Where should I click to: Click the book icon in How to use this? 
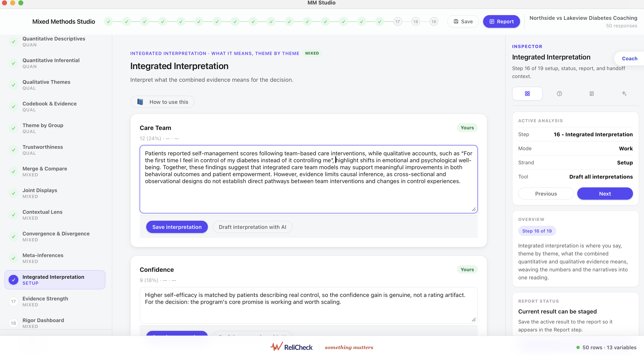click(x=140, y=102)
